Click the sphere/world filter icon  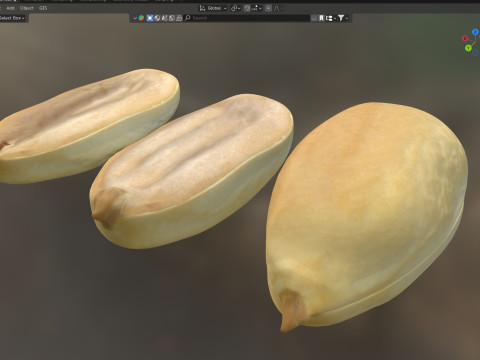tap(157, 18)
